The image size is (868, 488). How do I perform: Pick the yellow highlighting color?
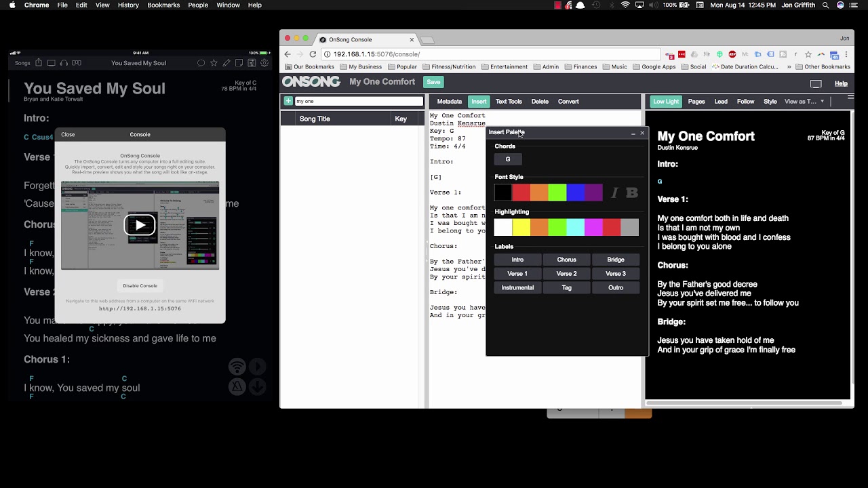click(521, 227)
